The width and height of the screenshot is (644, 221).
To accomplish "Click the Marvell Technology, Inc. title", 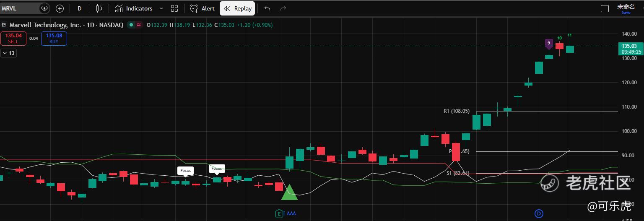I will point(45,25).
